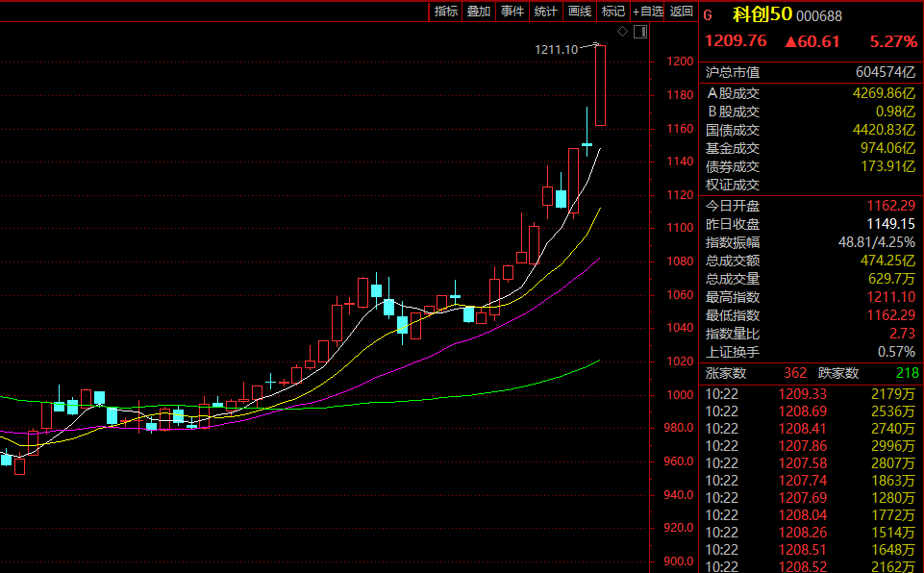Click the 科创50 index name
Image resolution: width=924 pixels, height=573 pixels.
tap(762, 14)
